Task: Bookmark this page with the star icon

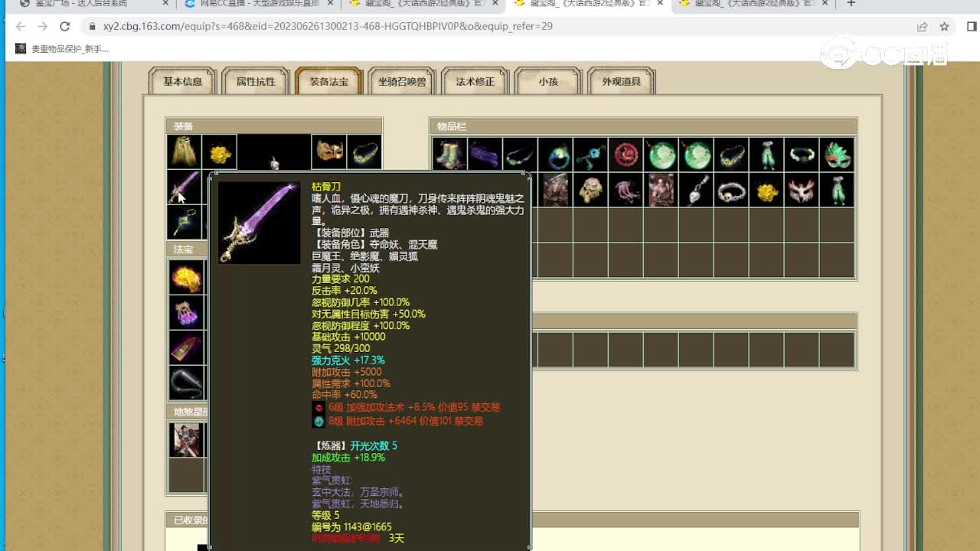Action: point(945,26)
